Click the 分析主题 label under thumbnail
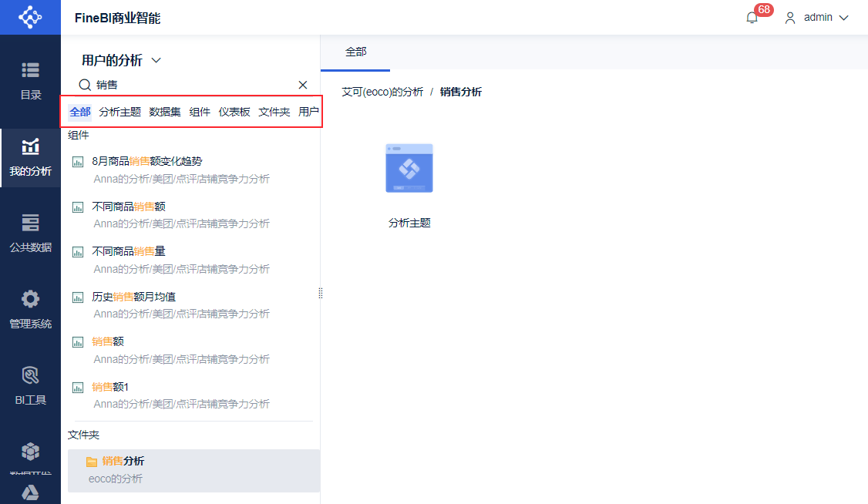This screenshot has width=868, height=504. (409, 223)
